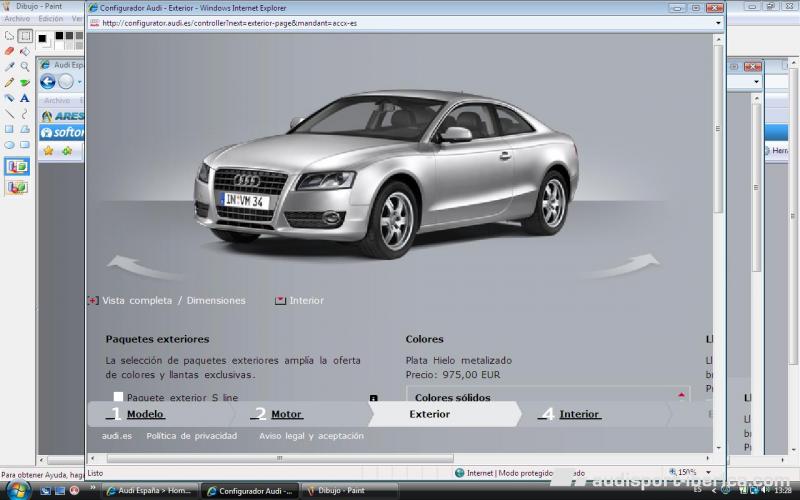Select the rectangular Select tool in Paint

25,36
